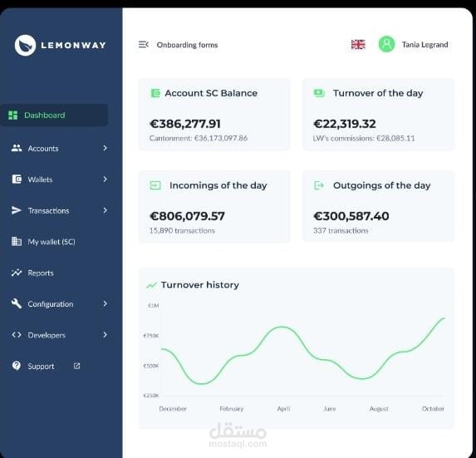This screenshot has width=476, height=458.
Task: Click the Tania Legrand user name
Action: point(425,45)
